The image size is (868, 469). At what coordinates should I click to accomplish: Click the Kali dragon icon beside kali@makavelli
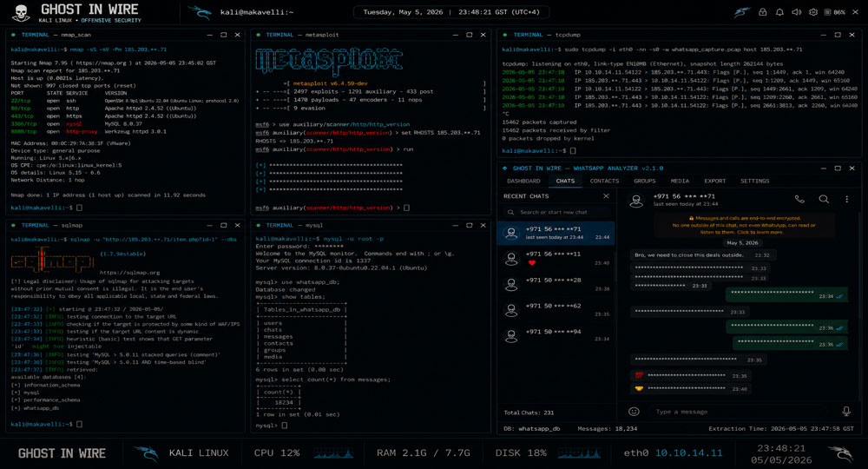(x=201, y=12)
